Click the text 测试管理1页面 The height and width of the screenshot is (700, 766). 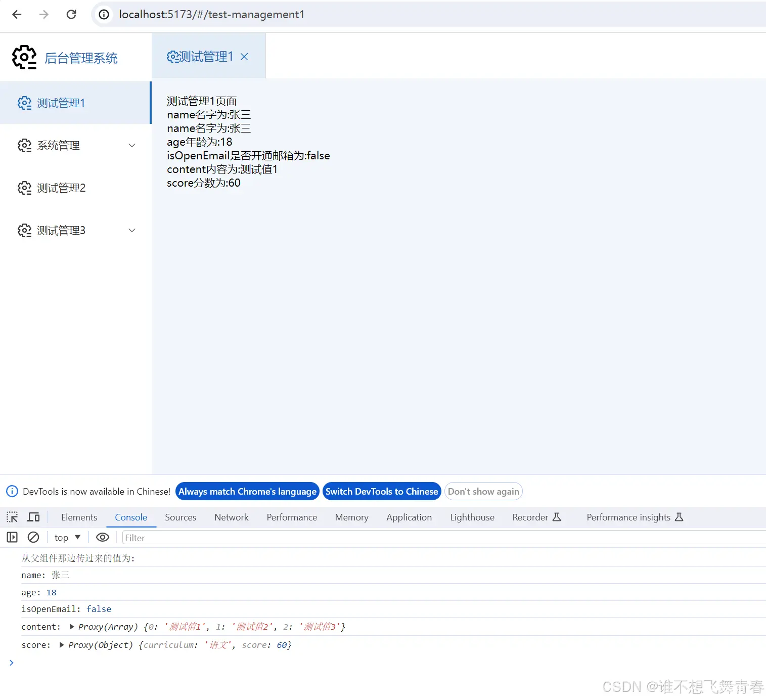point(202,101)
